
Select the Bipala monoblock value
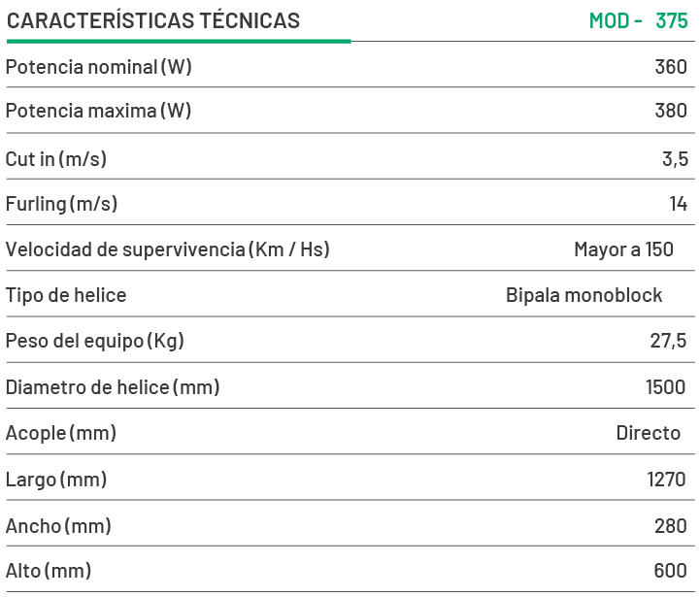(x=583, y=295)
